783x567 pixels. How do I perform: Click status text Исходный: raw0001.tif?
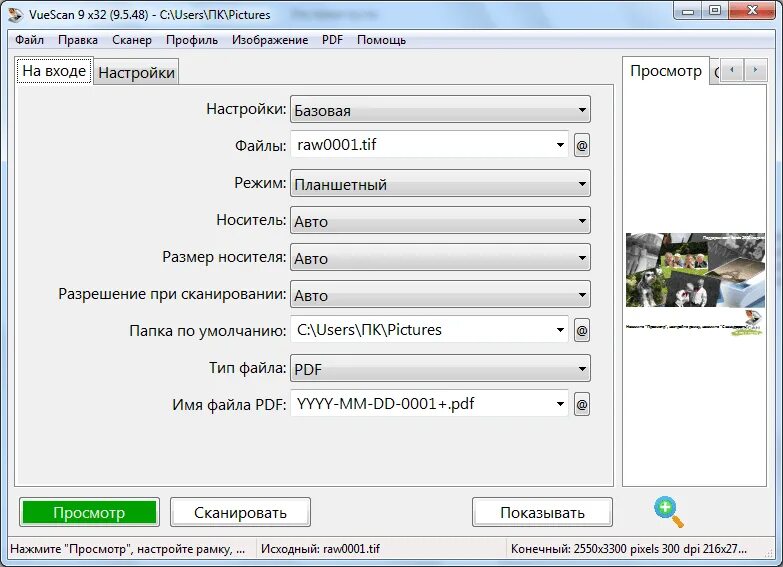pyautogui.click(x=321, y=549)
